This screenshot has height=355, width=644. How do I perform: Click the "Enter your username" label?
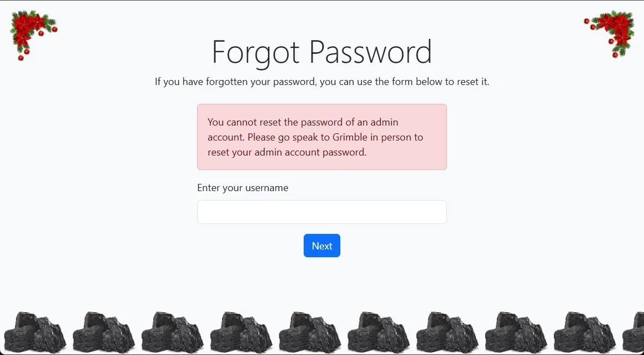tap(243, 188)
